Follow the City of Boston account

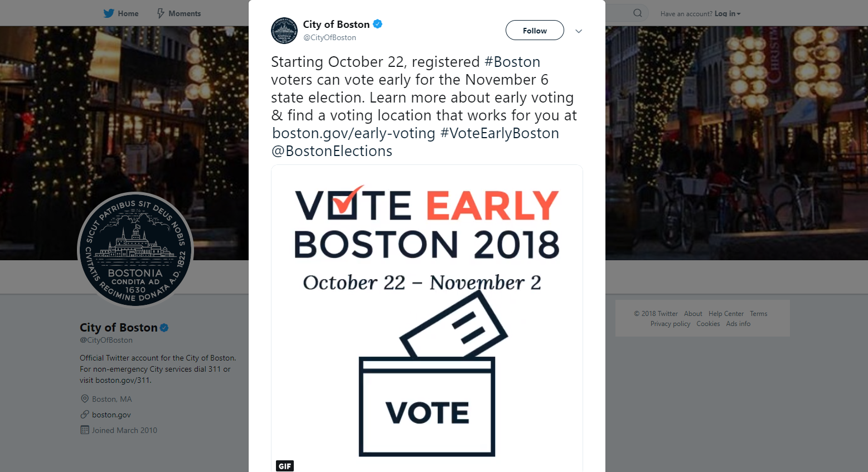click(535, 31)
